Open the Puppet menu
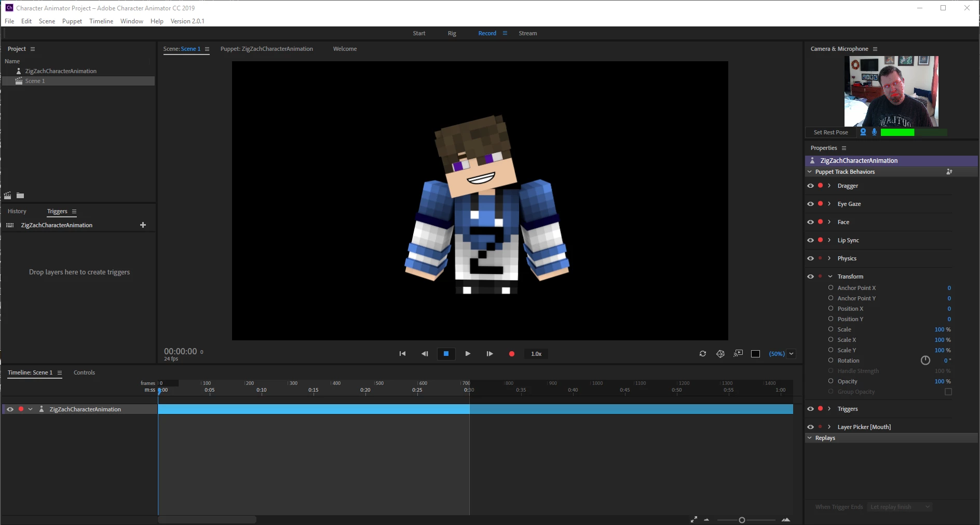This screenshot has height=525, width=980. pyautogui.click(x=72, y=21)
